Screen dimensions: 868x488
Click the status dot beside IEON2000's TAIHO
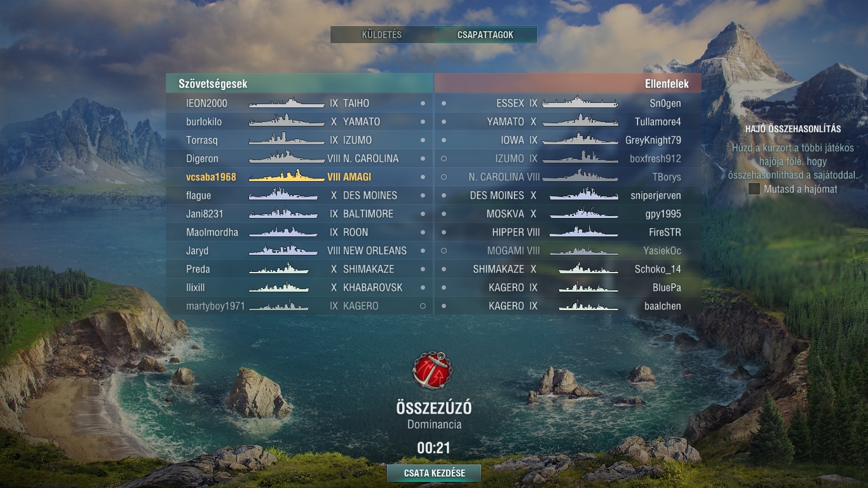[x=423, y=103]
